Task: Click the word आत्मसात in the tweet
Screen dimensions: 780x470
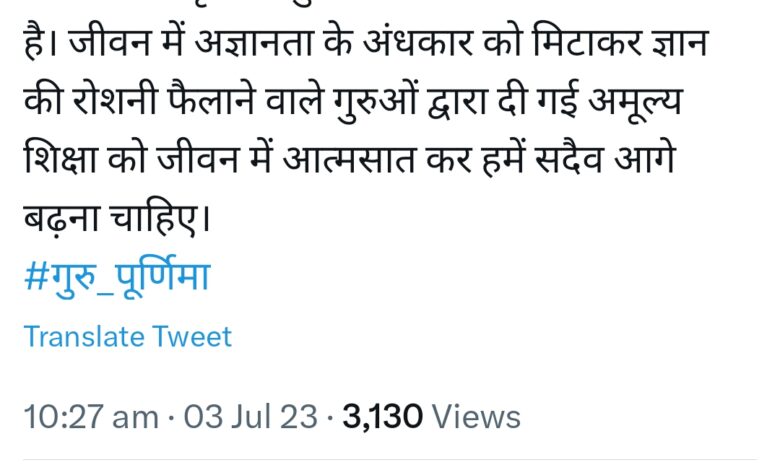Action: pos(348,160)
